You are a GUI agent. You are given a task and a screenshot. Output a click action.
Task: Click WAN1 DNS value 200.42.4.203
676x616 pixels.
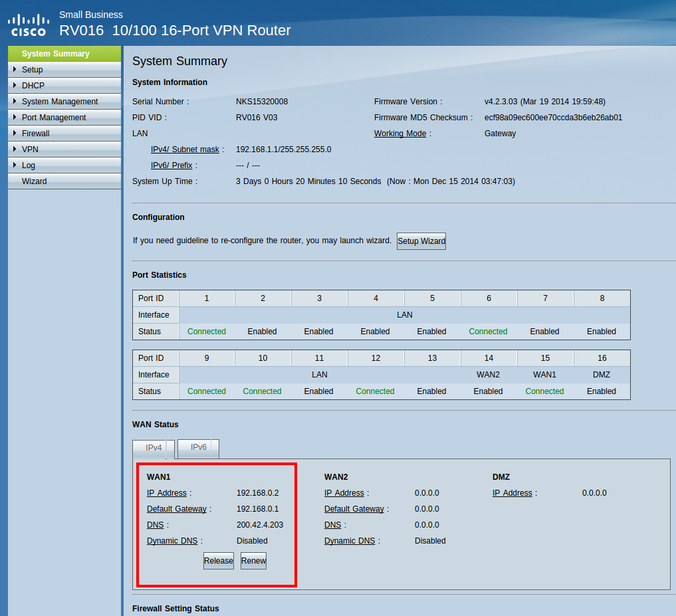click(x=260, y=524)
